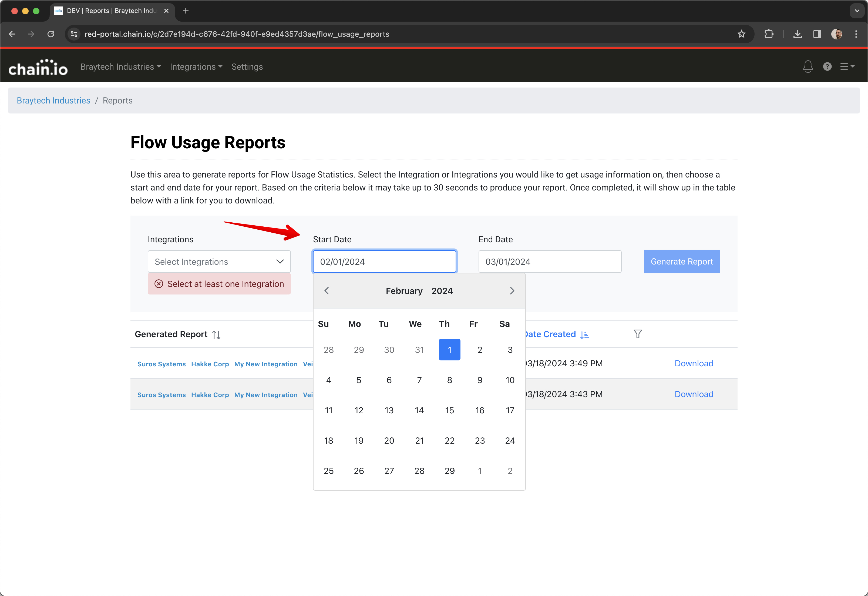Toggle Date Created sort order icon
Image resolution: width=868 pixels, height=596 pixels.
[584, 335]
